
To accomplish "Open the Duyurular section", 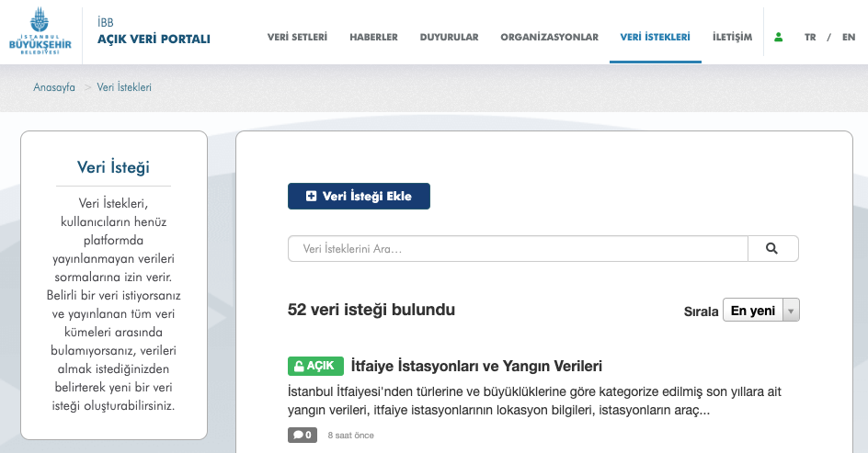I will [449, 37].
